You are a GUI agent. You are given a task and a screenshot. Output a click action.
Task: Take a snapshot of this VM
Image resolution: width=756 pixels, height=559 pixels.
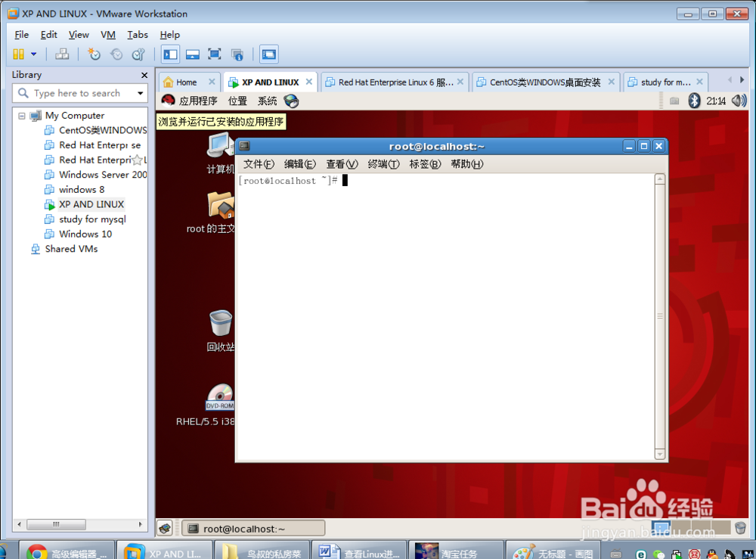tap(94, 54)
